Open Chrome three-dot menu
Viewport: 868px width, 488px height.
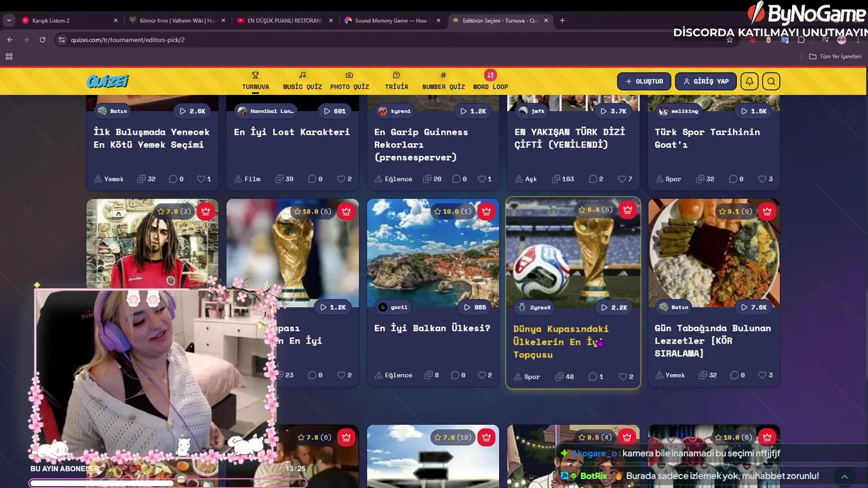click(859, 40)
